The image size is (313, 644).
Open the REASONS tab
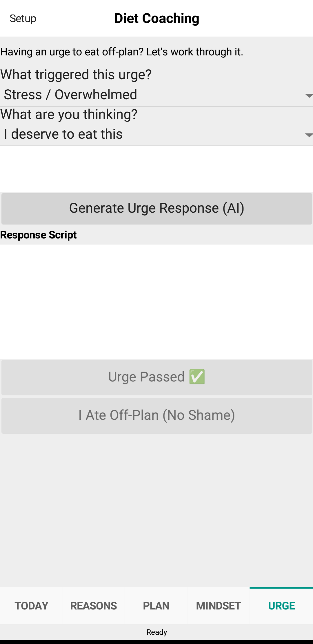click(93, 606)
